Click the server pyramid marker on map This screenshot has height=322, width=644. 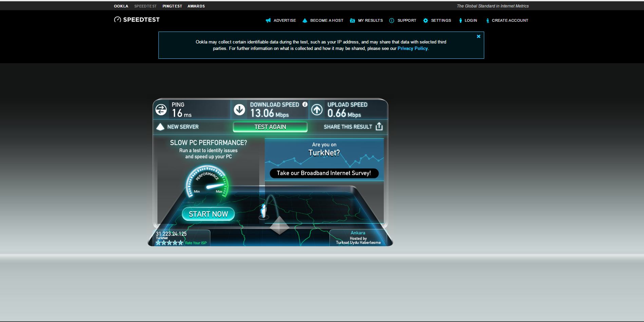point(279,226)
